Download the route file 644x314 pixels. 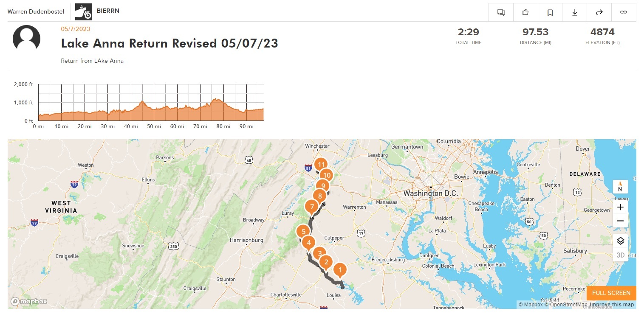(575, 12)
